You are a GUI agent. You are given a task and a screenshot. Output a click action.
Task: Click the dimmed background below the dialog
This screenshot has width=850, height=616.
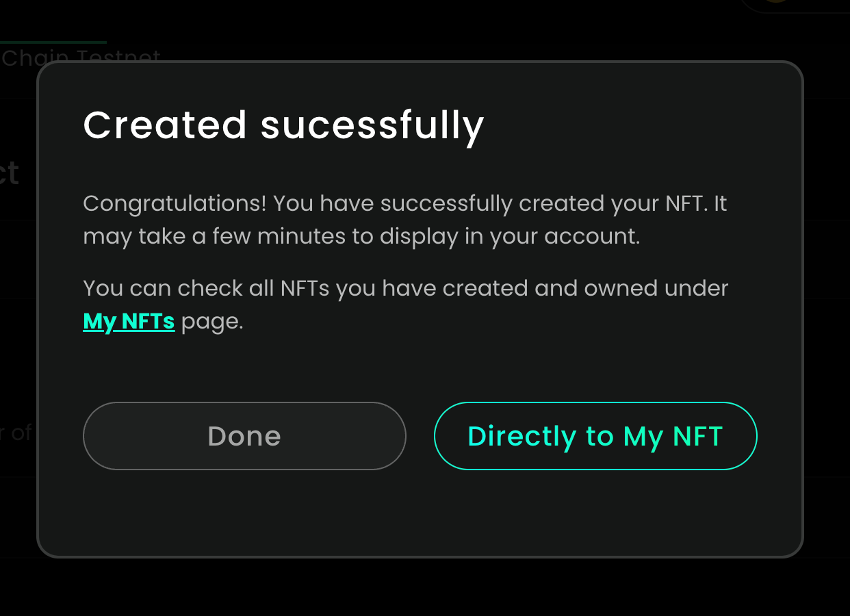pyautogui.click(x=424, y=587)
